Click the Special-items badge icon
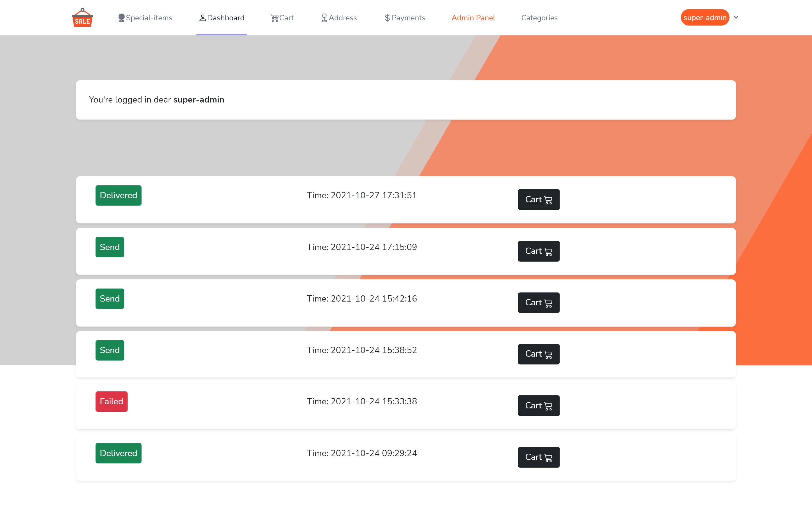Screen dimensions: 812x525 click(x=121, y=18)
